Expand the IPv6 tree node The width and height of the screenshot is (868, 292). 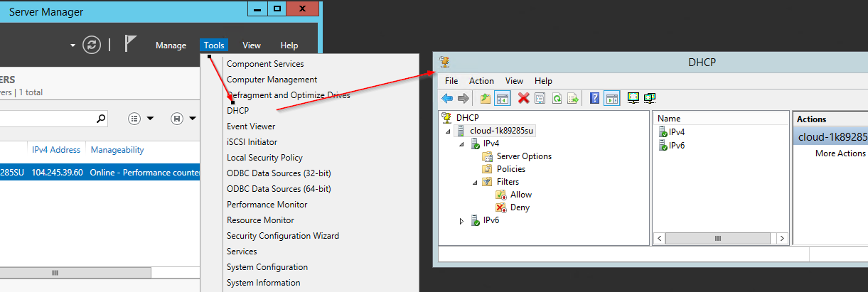[461, 220]
